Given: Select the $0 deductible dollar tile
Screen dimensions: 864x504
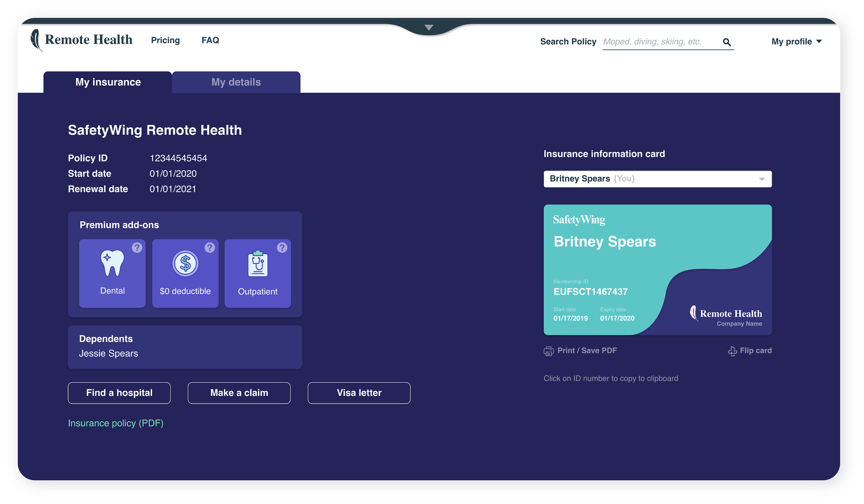Looking at the screenshot, I should click(185, 273).
